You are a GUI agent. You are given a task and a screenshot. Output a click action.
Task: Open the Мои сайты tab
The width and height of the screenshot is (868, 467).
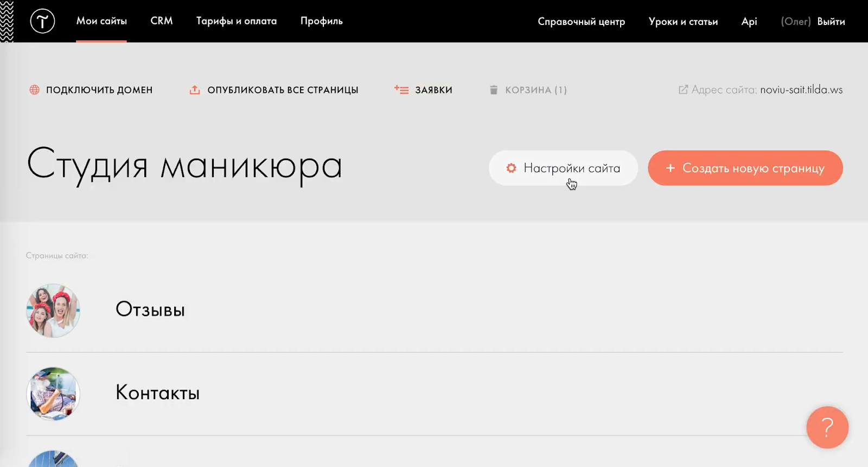coord(101,21)
